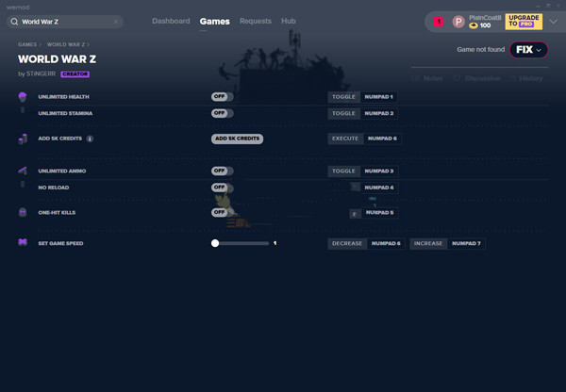Clear the search box with the X icon
Image resolution: width=566 pixels, height=392 pixels.
point(116,21)
